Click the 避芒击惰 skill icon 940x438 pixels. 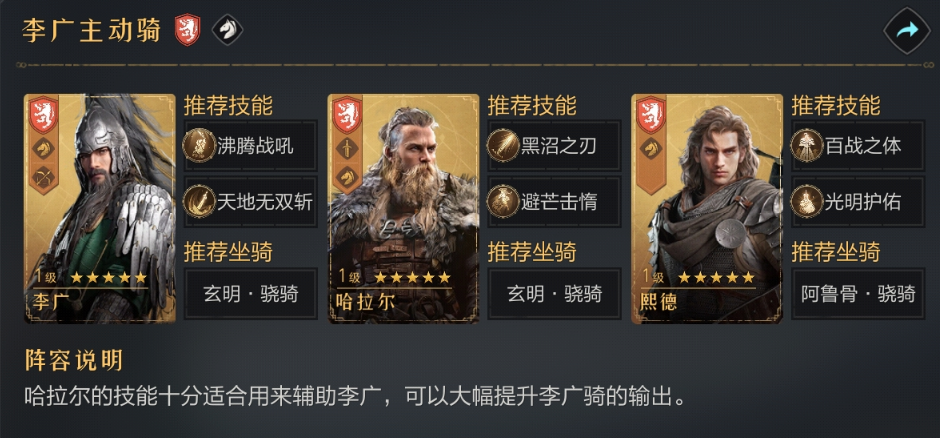[503, 201]
